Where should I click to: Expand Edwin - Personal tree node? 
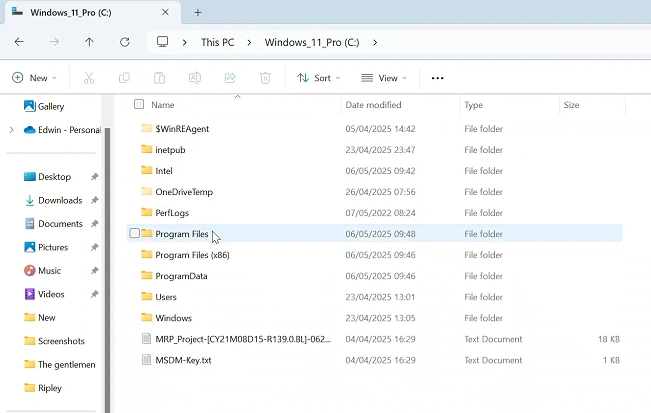(x=11, y=130)
